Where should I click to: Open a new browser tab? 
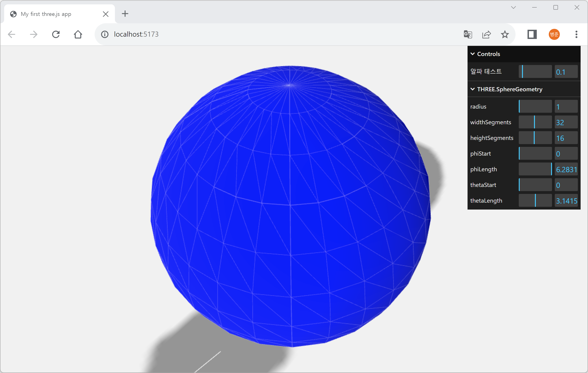tap(125, 14)
